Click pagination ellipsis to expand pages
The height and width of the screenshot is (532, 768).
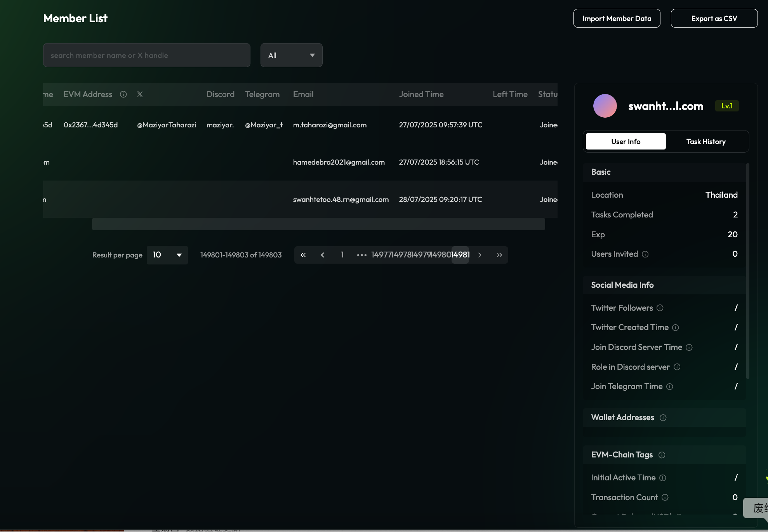point(361,255)
